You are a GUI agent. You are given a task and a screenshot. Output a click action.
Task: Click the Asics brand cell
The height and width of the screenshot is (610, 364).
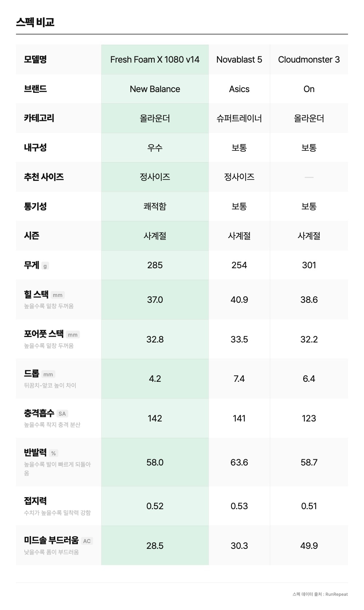pyautogui.click(x=239, y=89)
